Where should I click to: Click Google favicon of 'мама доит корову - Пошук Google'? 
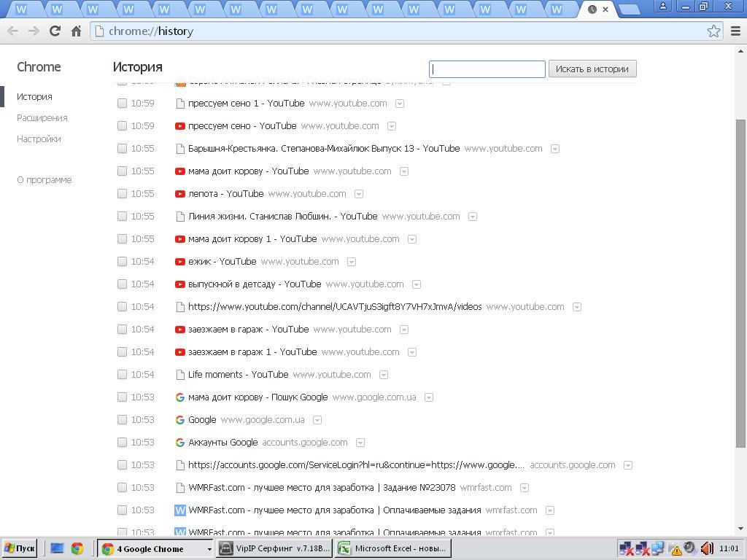179,397
